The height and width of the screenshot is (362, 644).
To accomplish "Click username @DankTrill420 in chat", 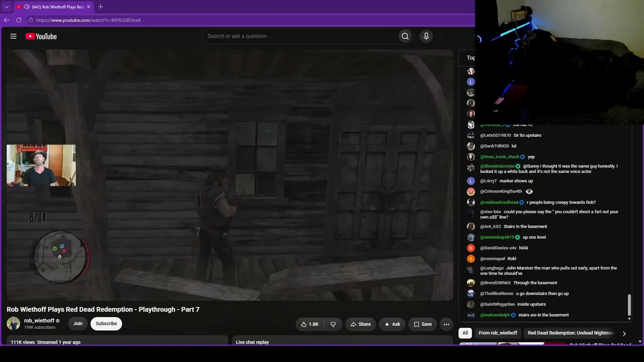I will click(494, 146).
